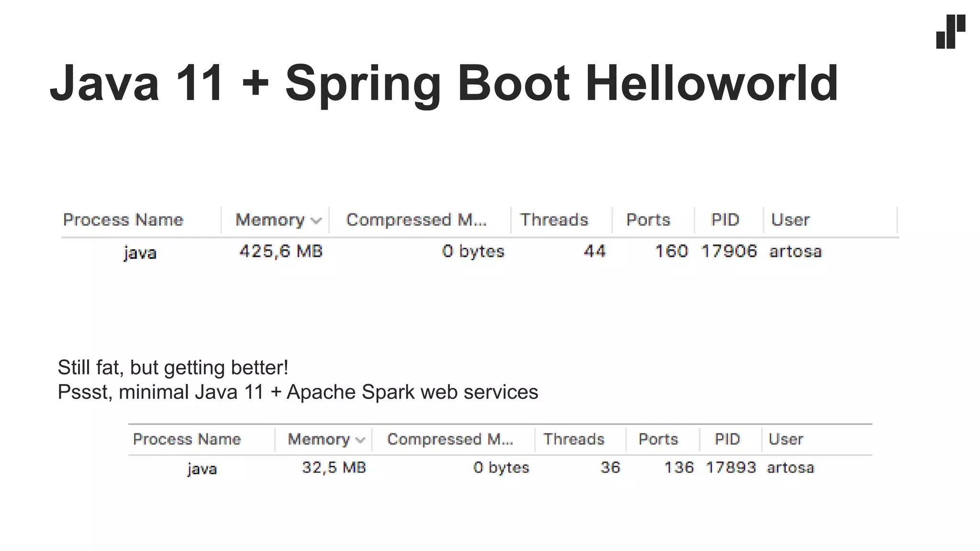Sort by the Process Name header above the 425,6 MB row
Screen dimensions: 980x551
123,220
